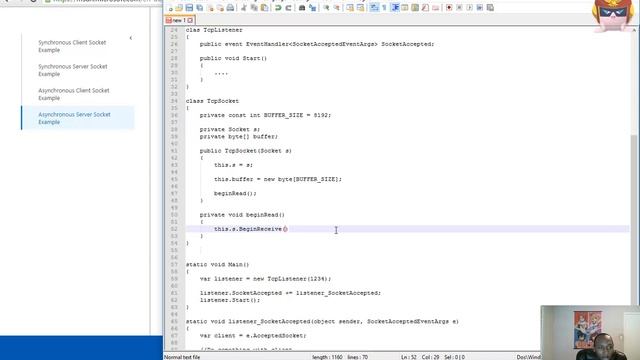The image size is (640, 360).
Task: Click 'private const int BUFFER_SIZE = 8192;' line
Action: point(265,115)
